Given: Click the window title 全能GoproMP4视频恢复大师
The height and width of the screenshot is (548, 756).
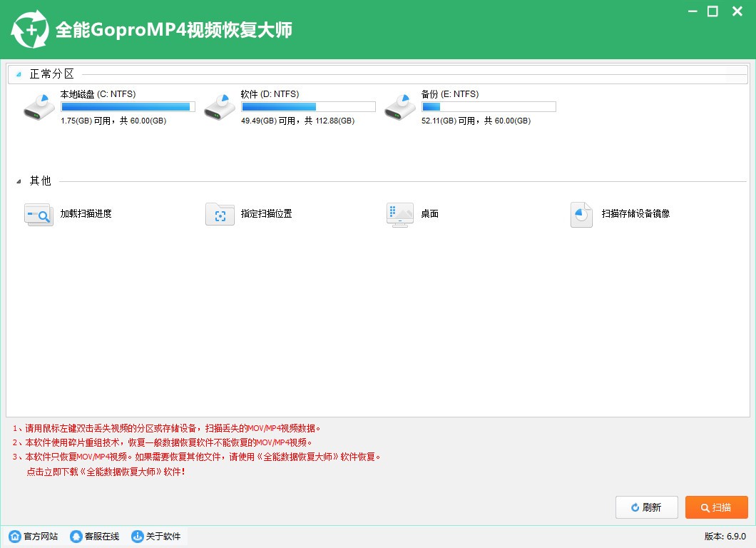Looking at the screenshot, I should [x=173, y=30].
